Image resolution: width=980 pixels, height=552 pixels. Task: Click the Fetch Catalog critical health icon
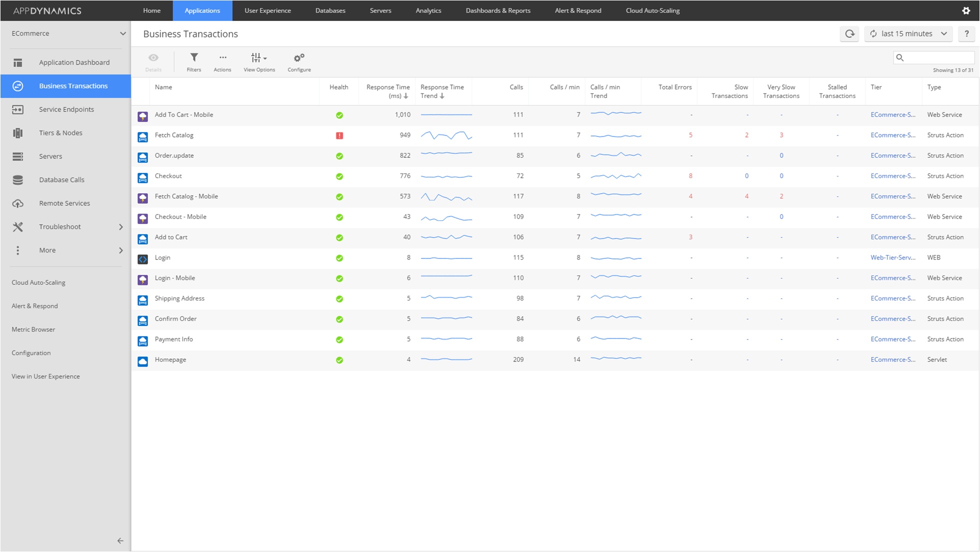pos(339,135)
